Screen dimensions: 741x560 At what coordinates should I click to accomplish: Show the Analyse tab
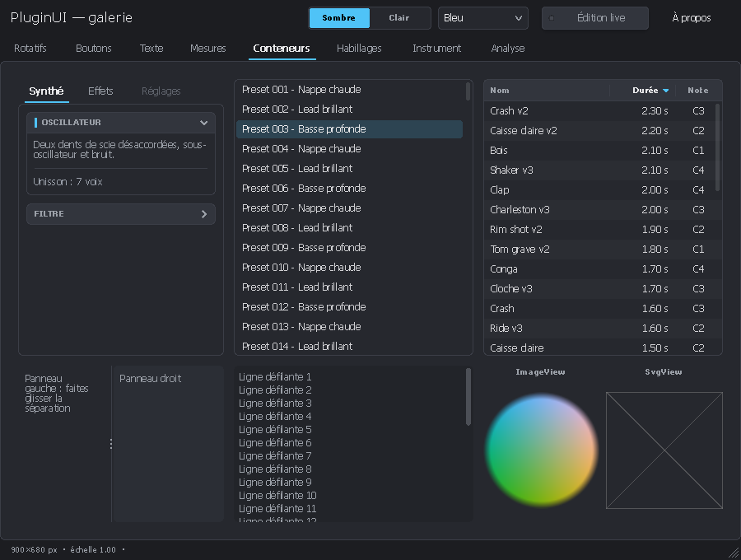[508, 49]
